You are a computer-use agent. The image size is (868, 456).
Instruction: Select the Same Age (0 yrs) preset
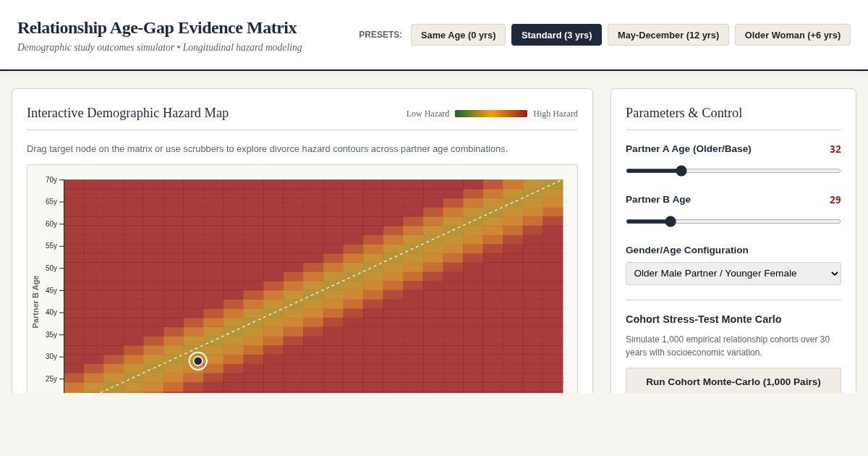pyautogui.click(x=458, y=35)
